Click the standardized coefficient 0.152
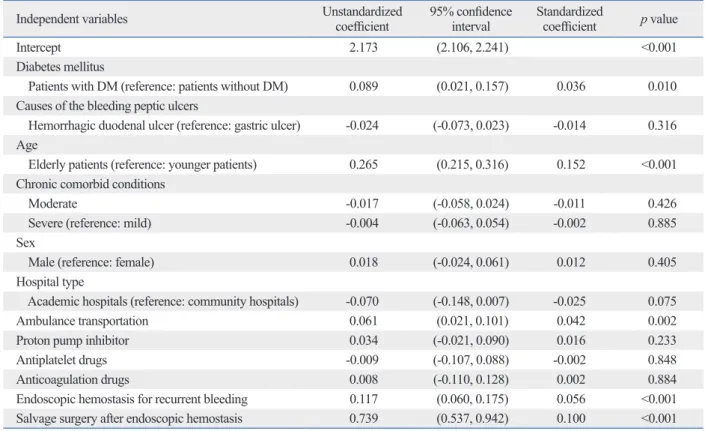705x431 pixels. [x=571, y=164]
